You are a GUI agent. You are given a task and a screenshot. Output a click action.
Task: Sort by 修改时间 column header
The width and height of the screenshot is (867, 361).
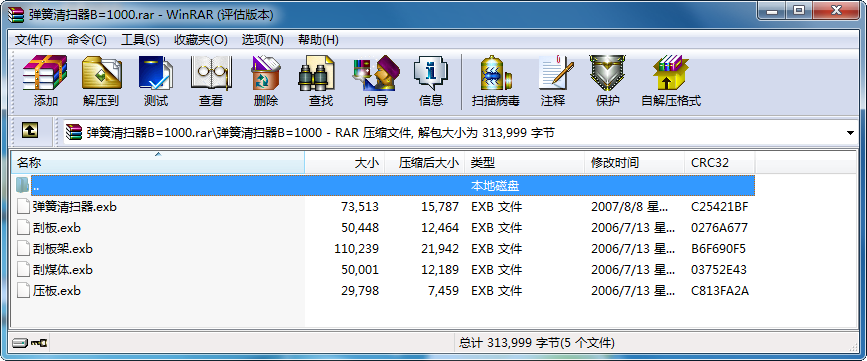pos(634,163)
